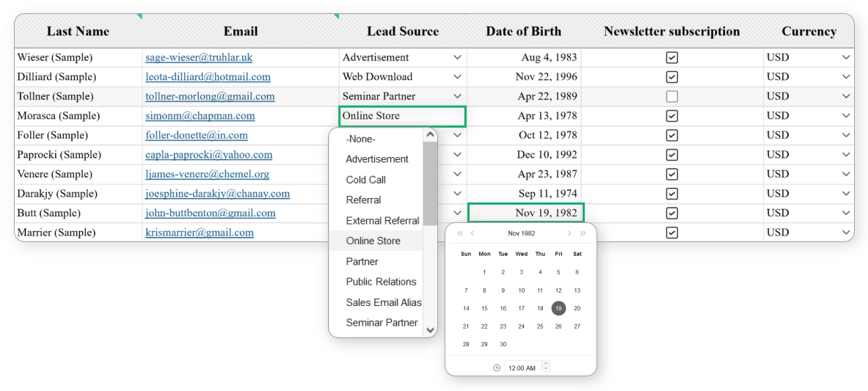
Task: Enable newsletter subscription for Tollner
Action: click(671, 96)
